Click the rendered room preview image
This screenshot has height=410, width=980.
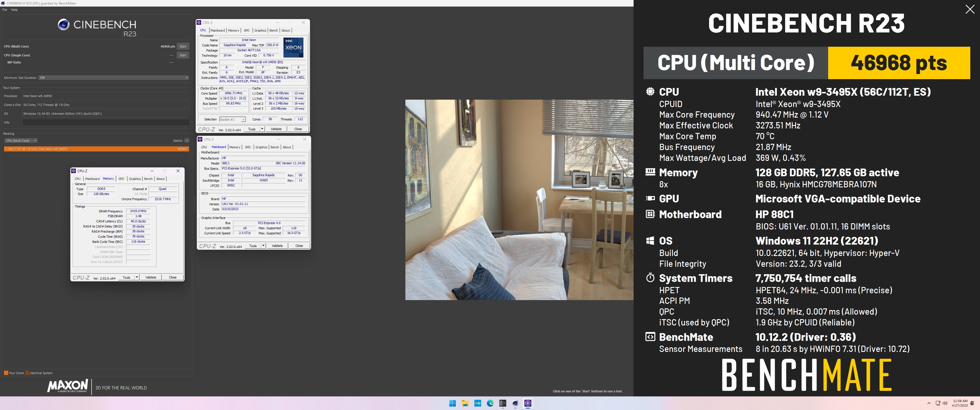point(519,200)
